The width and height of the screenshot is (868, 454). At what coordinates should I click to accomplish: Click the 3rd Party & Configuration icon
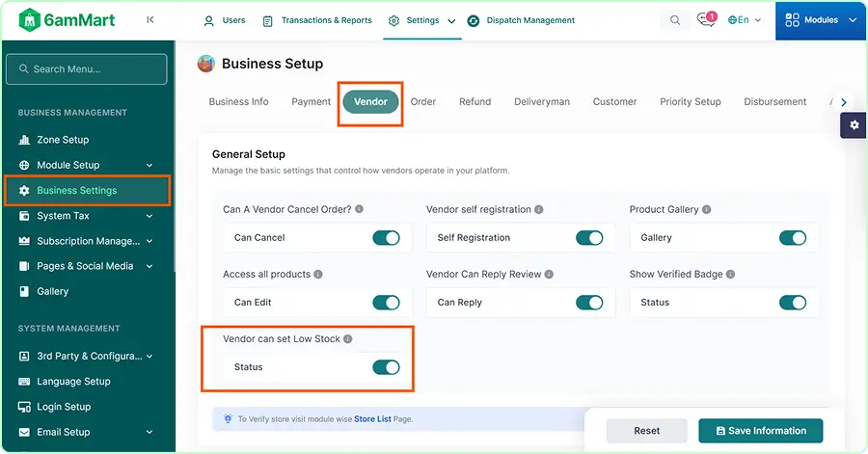coord(24,356)
